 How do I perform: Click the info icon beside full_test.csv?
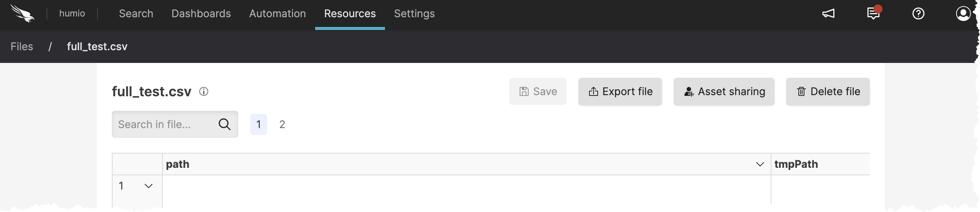[204, 91]
